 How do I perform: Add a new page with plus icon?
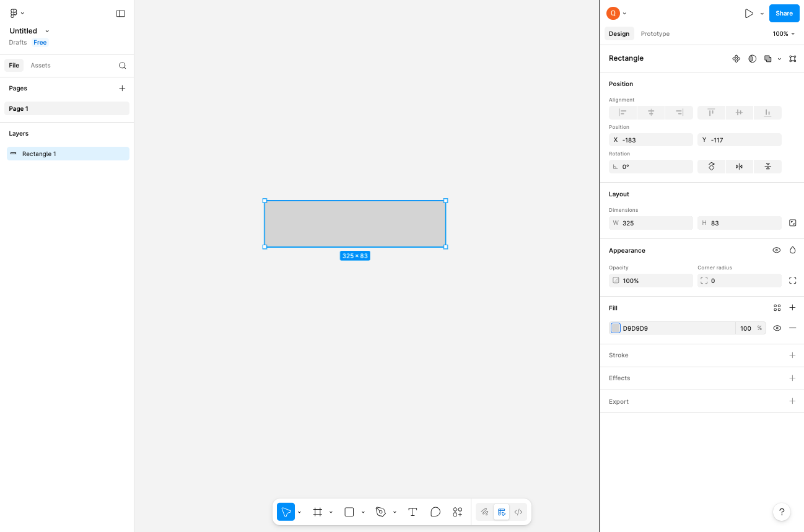pos(122,88)
